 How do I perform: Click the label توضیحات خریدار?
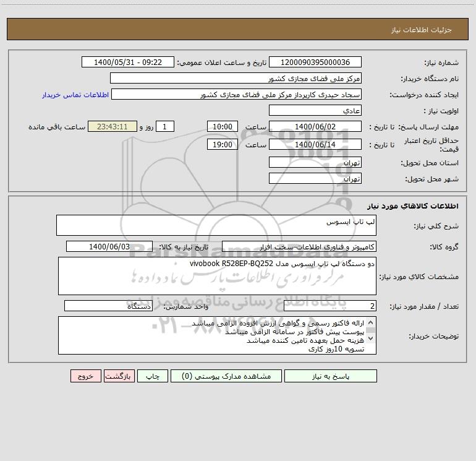tap(434, 336)
